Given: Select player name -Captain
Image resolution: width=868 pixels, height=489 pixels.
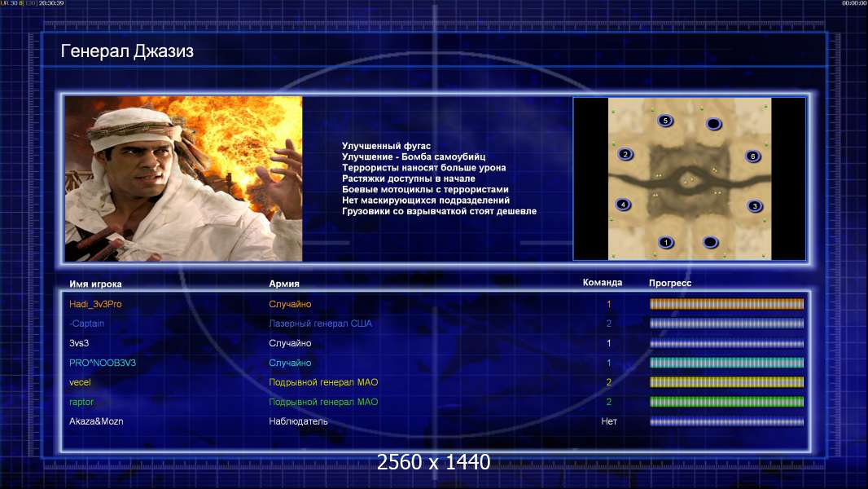Looking at the screenshot, I should point(86,324).
